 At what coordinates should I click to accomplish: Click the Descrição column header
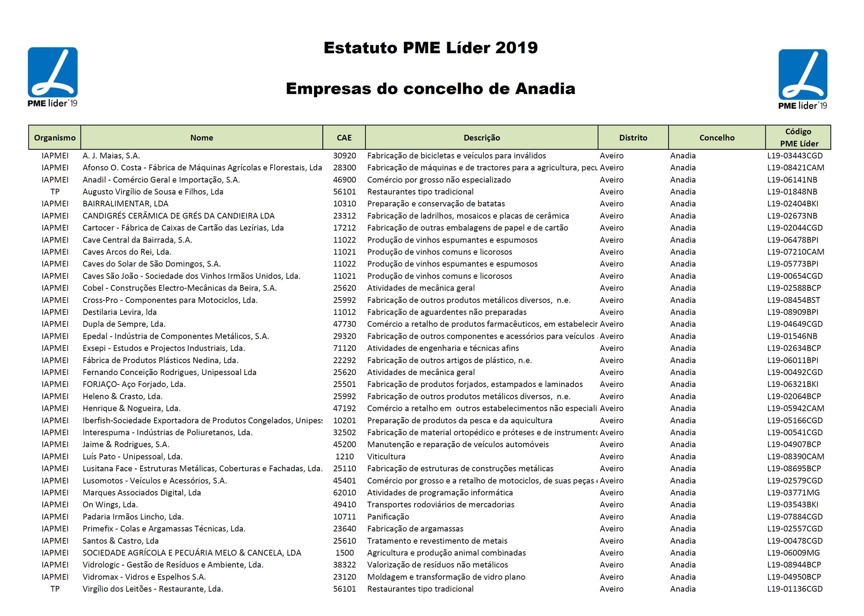[481, 137]
